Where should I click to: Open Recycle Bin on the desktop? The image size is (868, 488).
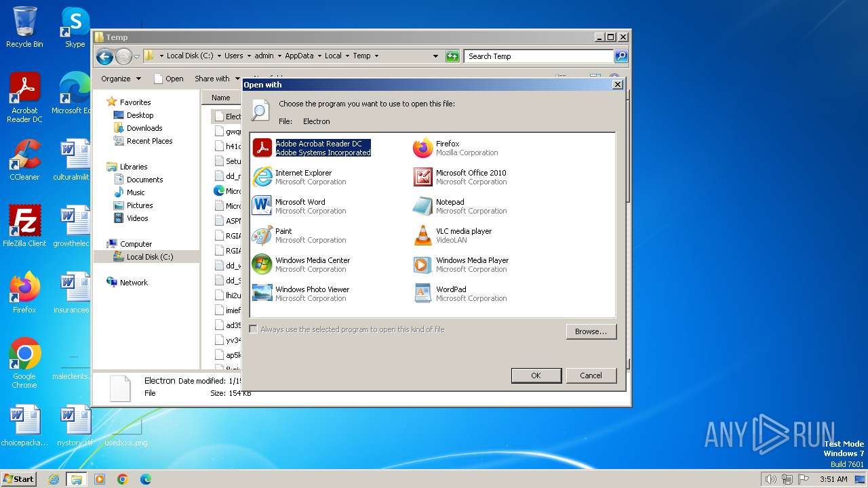click(24, 27)
